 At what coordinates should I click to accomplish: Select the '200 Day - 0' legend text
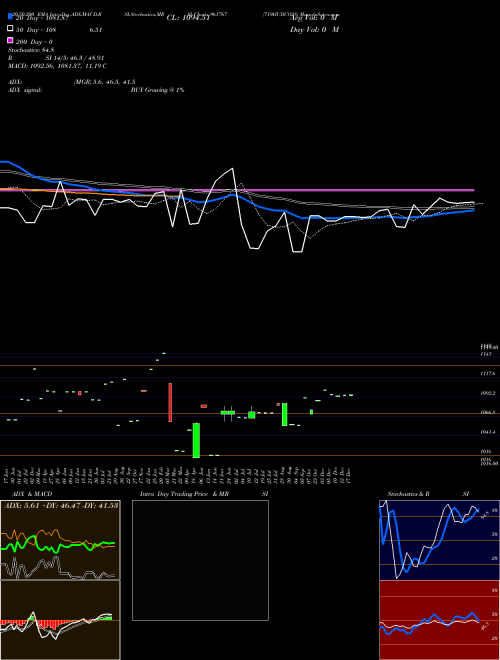34,42
